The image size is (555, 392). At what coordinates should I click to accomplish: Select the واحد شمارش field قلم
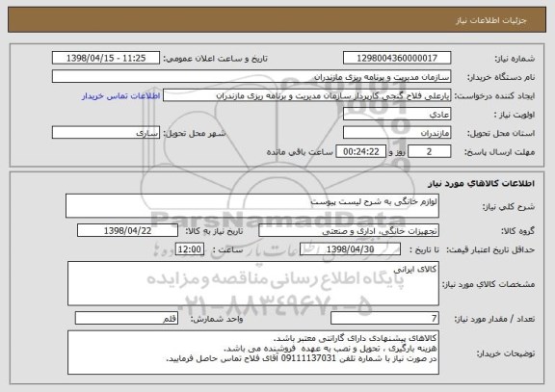coord(126,318)
